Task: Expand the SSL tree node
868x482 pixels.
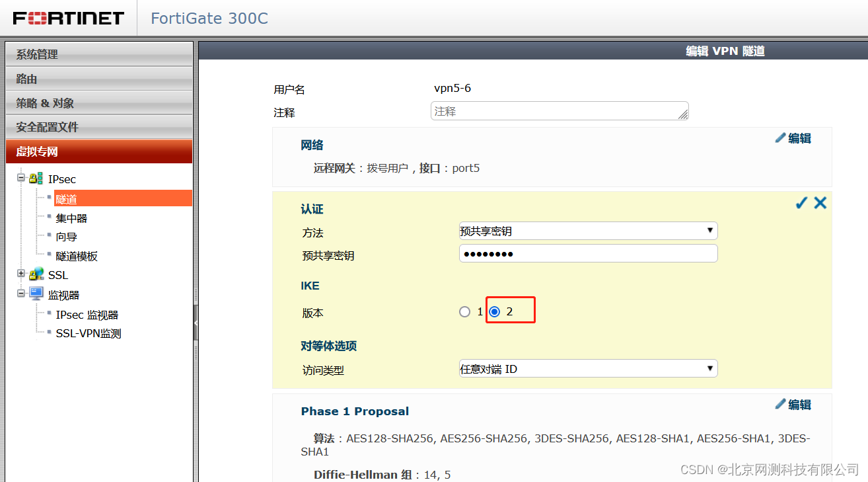Action: tap(21, 274)
